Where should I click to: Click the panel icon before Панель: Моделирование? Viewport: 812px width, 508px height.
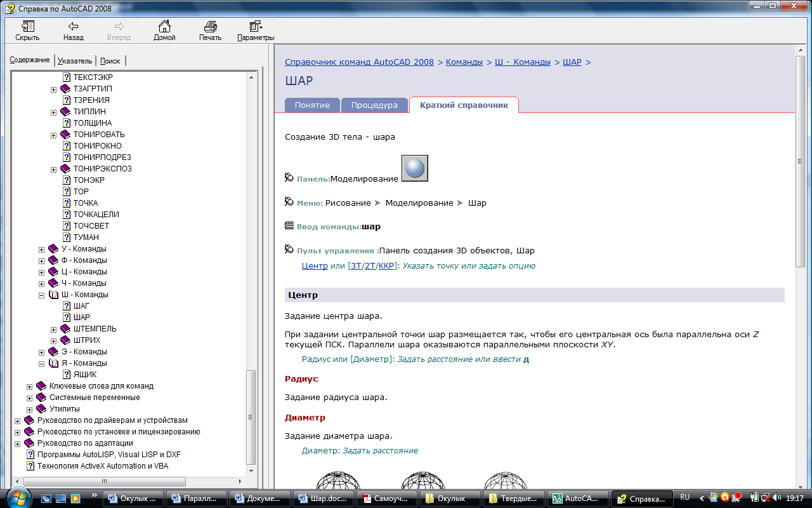tap(289, 178)
